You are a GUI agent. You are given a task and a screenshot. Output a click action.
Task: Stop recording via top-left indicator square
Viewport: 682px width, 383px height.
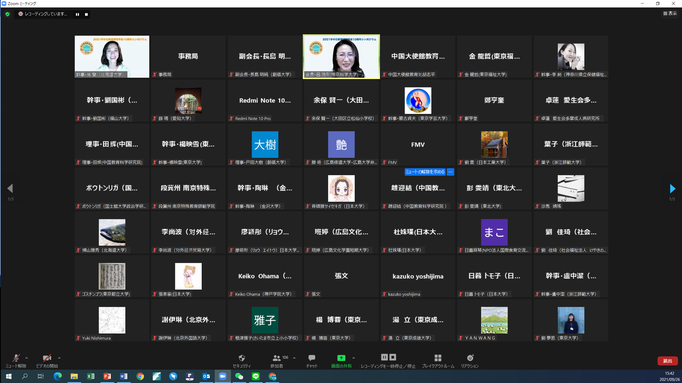86,14
